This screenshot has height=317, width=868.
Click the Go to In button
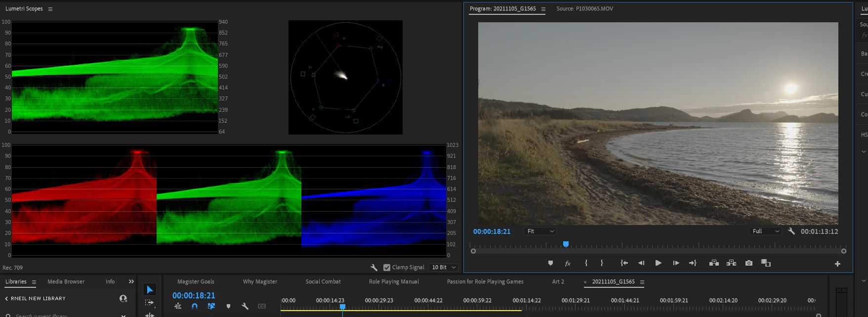pos(624,263)
